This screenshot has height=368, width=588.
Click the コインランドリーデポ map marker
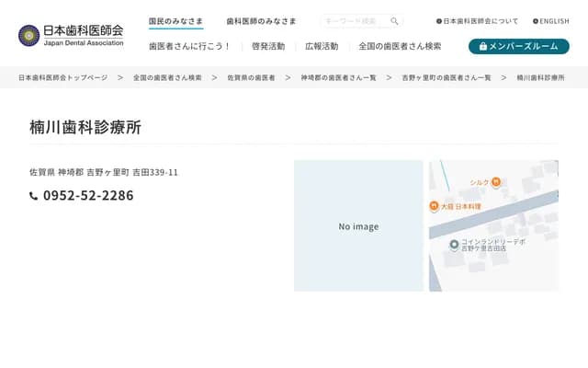[x=453, y=244]
